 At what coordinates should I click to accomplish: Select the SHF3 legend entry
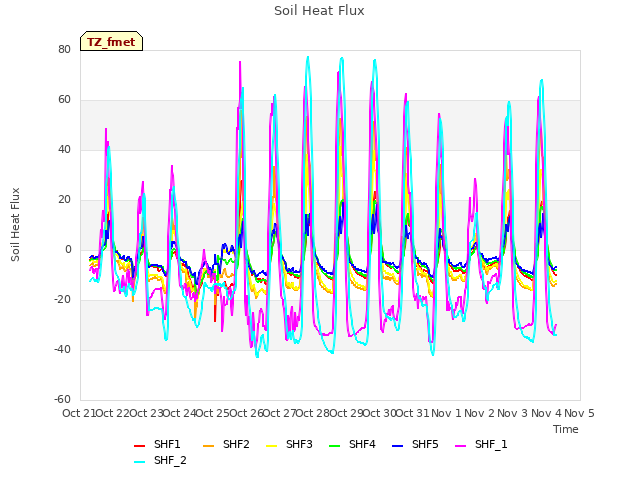pos(289,444)
